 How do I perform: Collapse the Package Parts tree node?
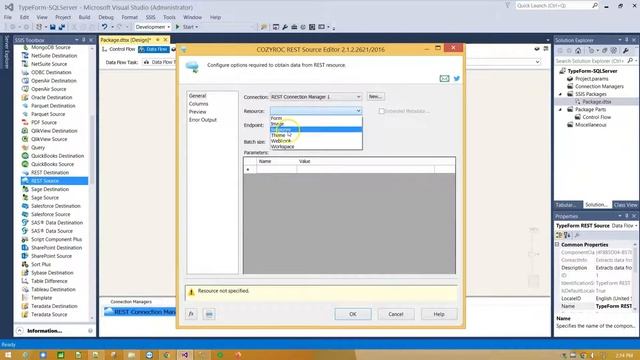[560, 110]
